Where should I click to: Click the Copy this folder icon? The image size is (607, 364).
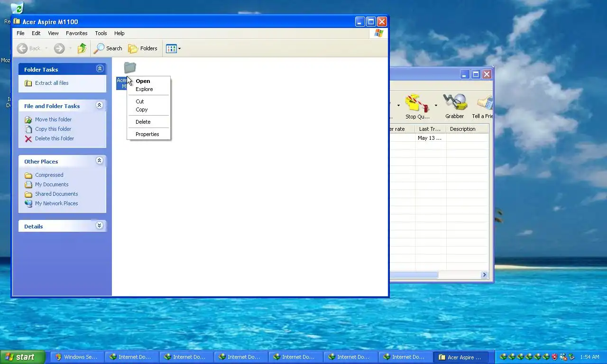28,129
